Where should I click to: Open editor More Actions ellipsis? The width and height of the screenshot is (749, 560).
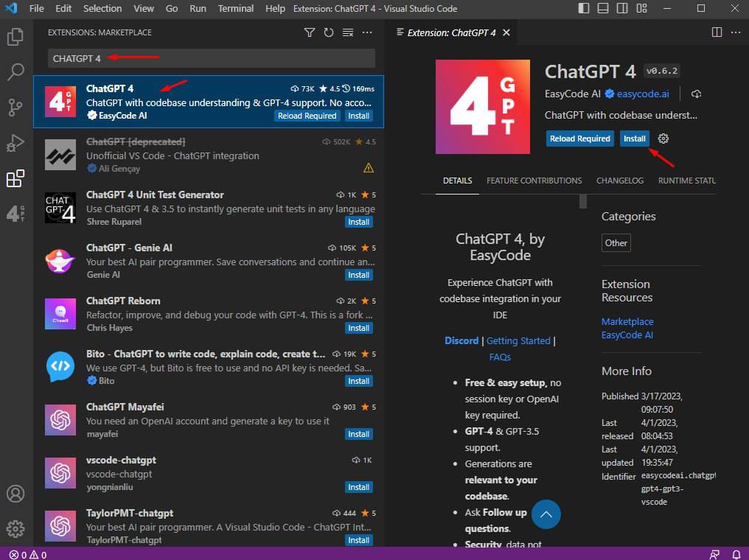(x=736, y=32)
